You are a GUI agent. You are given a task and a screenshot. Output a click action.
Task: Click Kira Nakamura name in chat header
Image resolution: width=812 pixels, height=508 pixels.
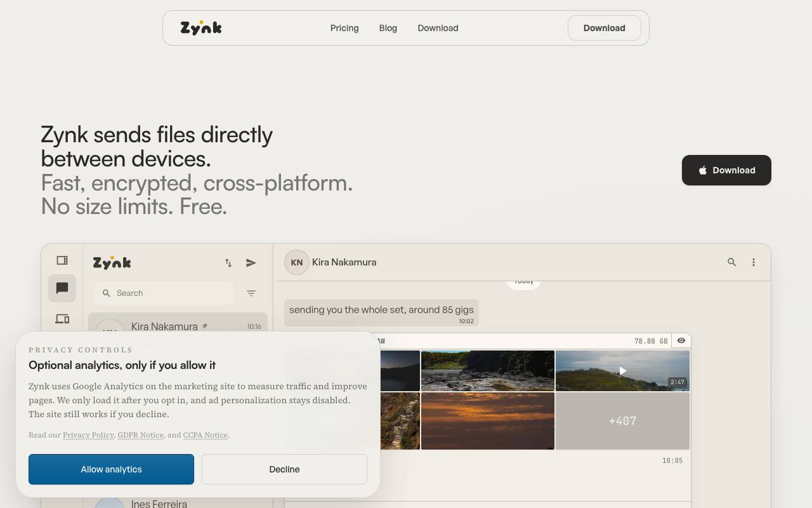(344, 262)
